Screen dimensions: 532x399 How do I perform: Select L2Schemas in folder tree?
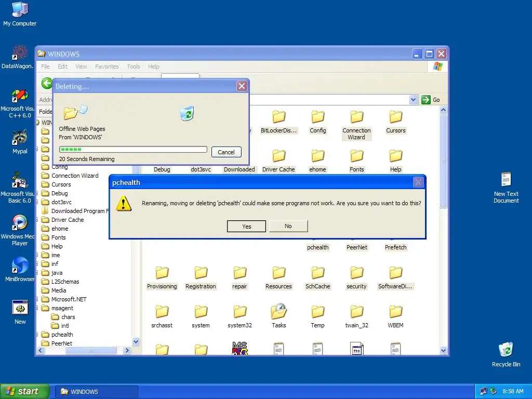[x=60, y=281]
